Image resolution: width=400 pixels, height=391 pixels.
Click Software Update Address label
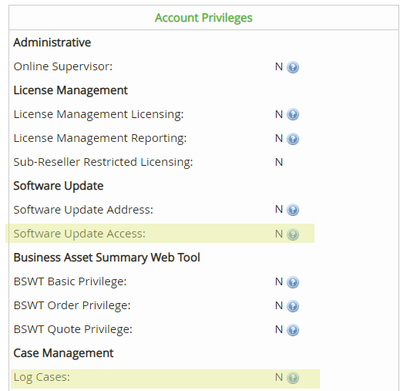pos(83,210)
